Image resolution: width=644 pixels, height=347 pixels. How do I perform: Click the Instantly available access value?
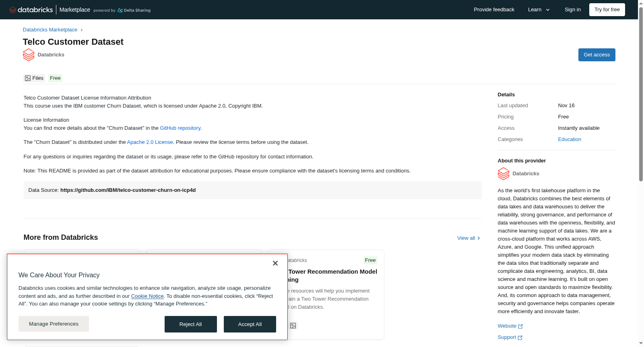click(x=579, y=128)
